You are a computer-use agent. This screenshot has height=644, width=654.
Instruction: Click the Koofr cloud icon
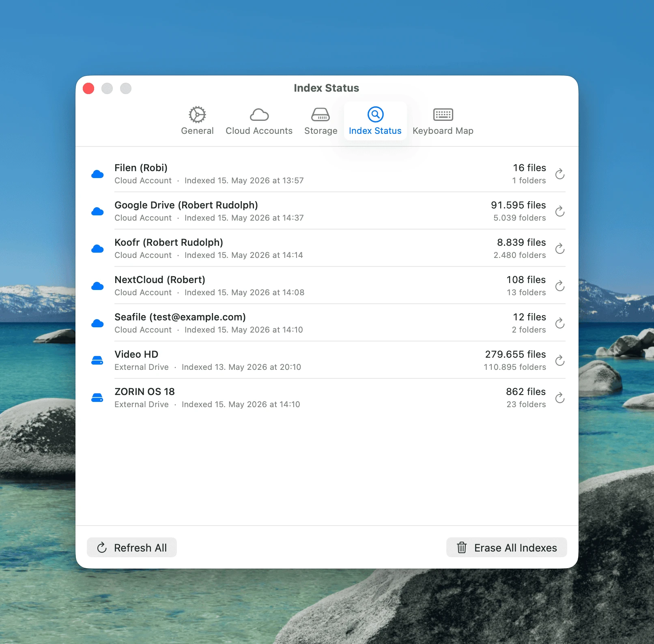[97, 249]
